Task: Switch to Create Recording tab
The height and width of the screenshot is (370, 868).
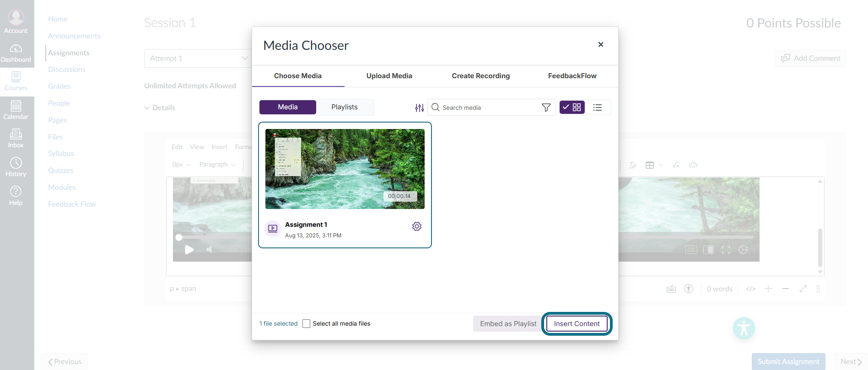Action: coord(481,76)
